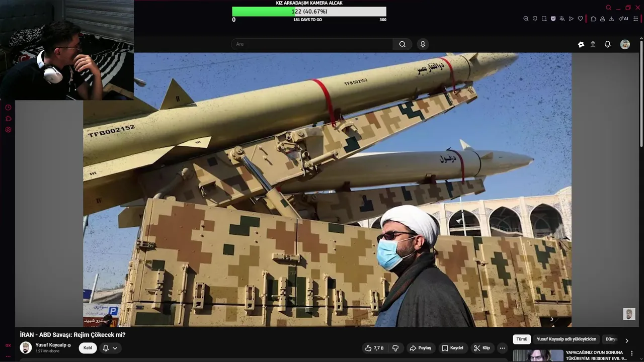Click the pin icon in browser toolbar

535,19
